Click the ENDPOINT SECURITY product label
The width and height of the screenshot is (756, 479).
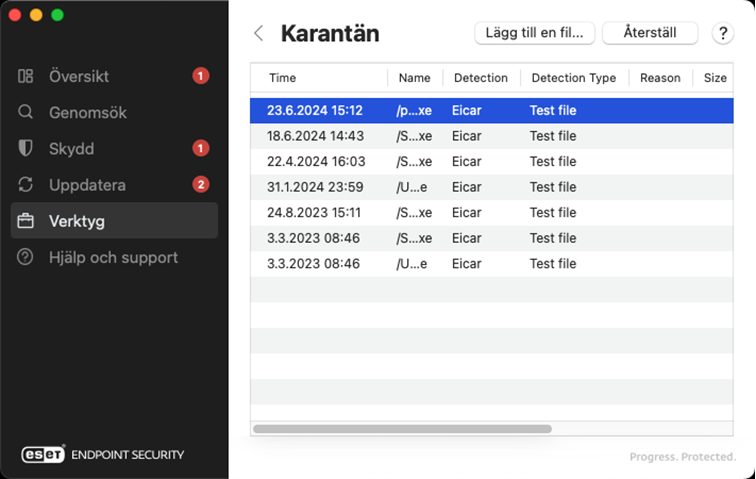128,454
